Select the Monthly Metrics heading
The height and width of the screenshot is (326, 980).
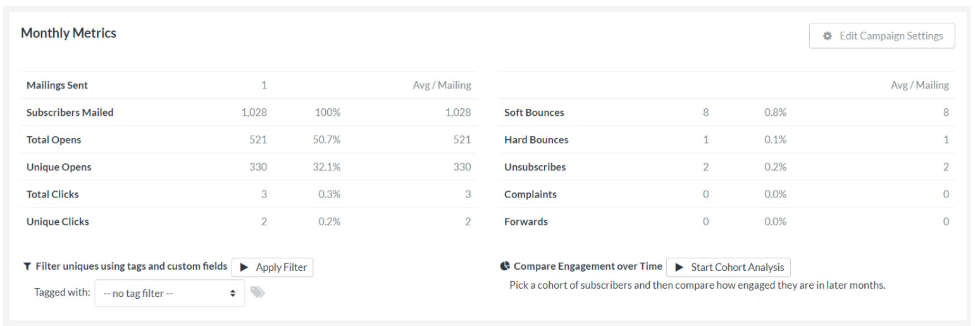point(68,33)
